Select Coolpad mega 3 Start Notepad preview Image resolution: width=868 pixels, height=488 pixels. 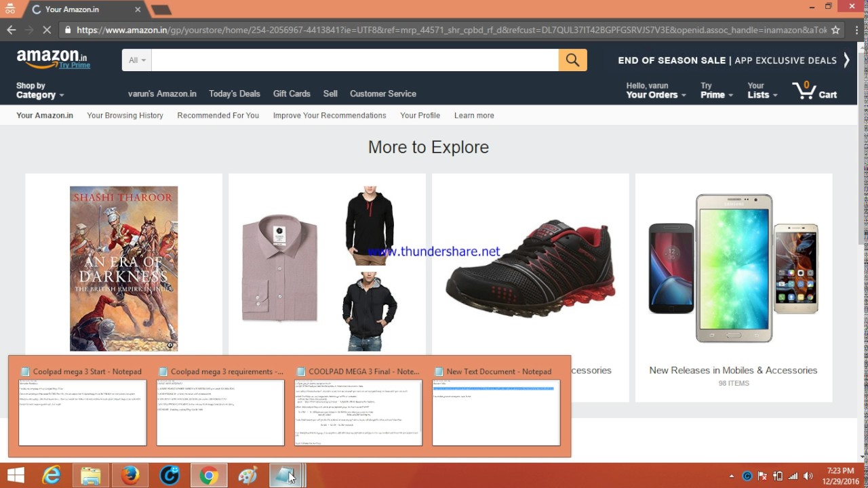[x=82, y=405]
